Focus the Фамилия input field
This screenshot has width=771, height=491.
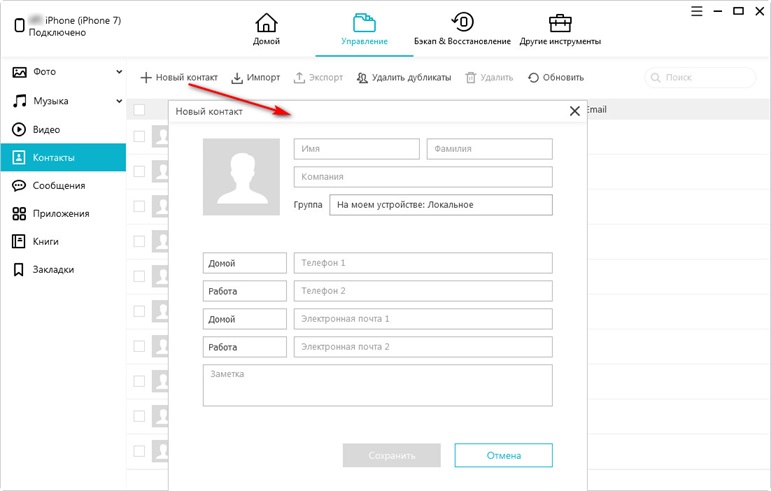coord(489,149)
